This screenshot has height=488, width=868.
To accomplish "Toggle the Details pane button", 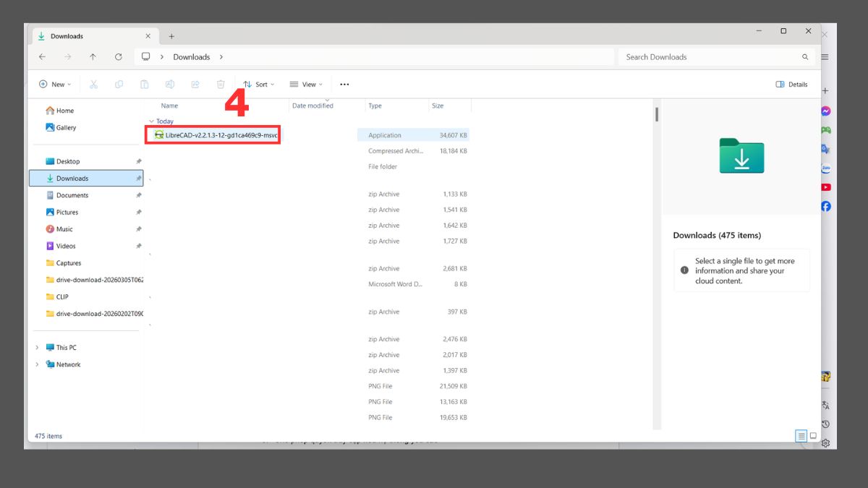I will pyautogui.click(x=791, y=85).
